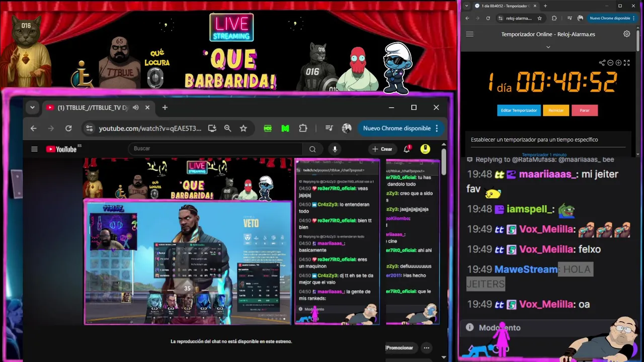
Task: Open hamburger menu on Reloj-Alarma page
Action: pyautogui.click(x=470, y=34)
